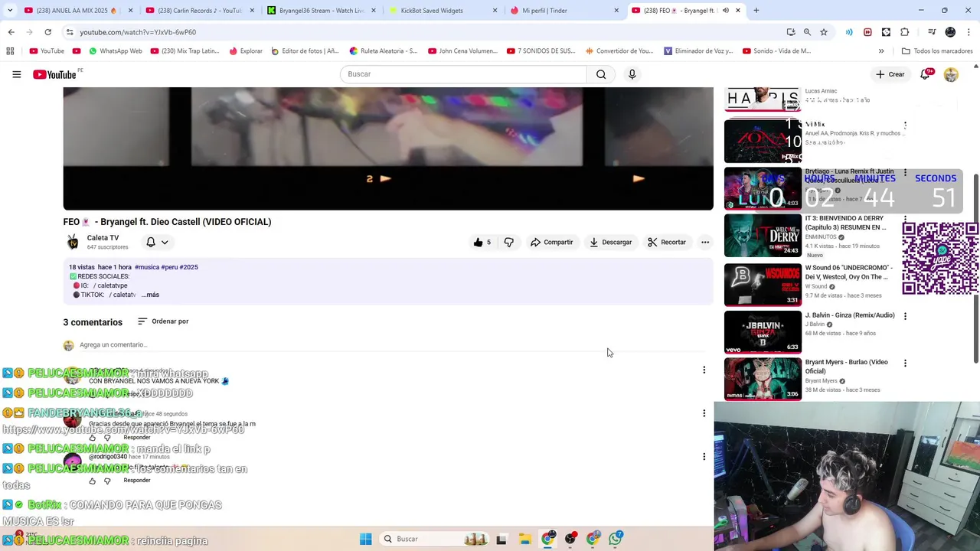This screenshot has height=551, width=980.
Task: Switch to OBS Studio in the taskbar
Action: (570, 539)
